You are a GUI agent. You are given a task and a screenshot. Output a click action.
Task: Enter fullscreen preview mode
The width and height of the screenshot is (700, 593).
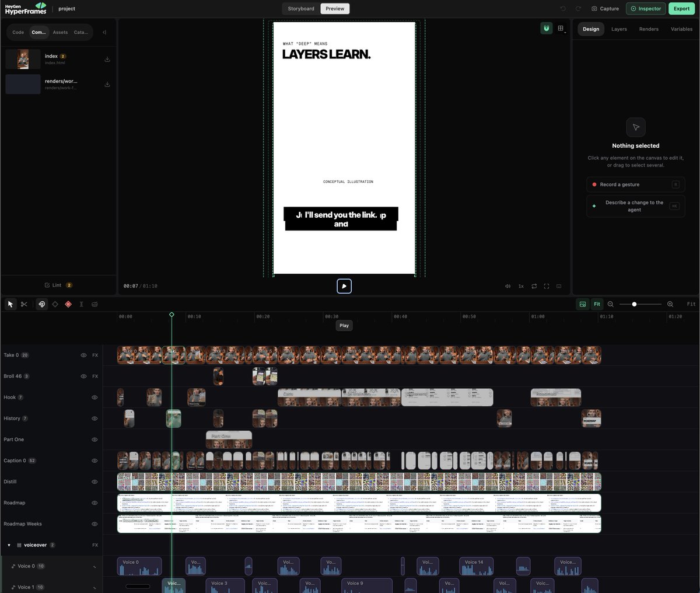tap(547, 286)
